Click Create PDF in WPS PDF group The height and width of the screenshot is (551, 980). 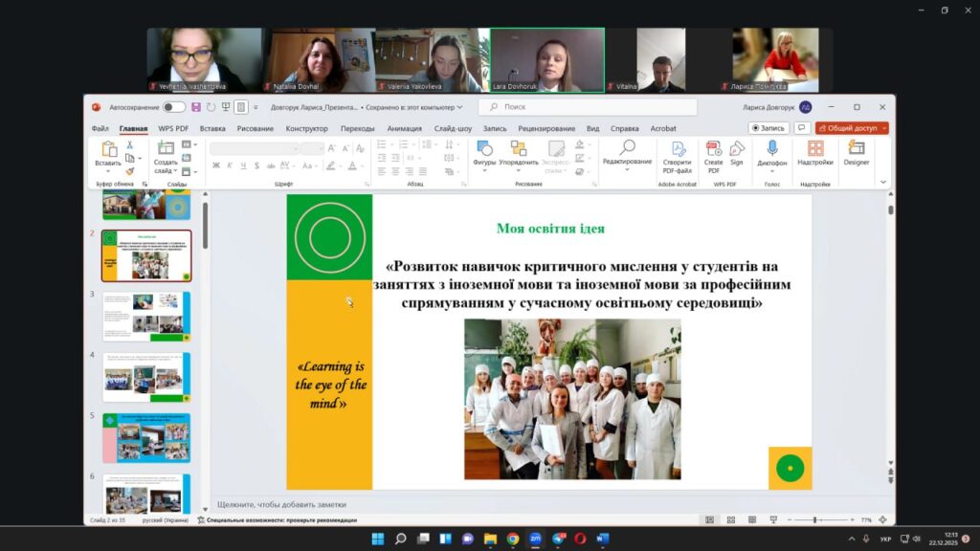click(x=713, y=151)
